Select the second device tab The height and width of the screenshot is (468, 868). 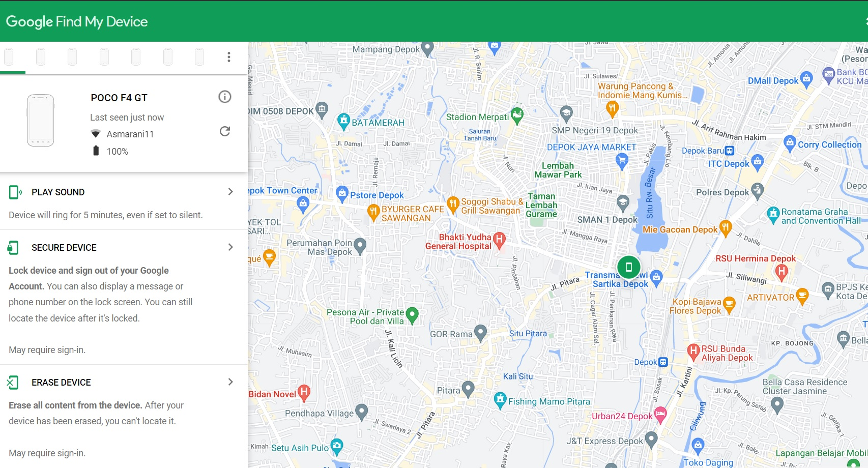point(41,57)
